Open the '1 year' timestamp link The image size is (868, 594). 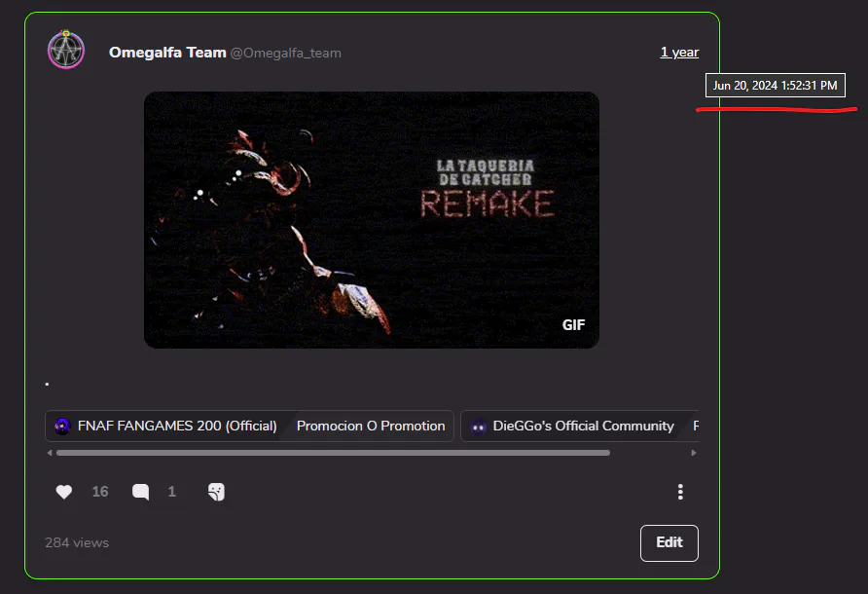[x=679, y=53]
